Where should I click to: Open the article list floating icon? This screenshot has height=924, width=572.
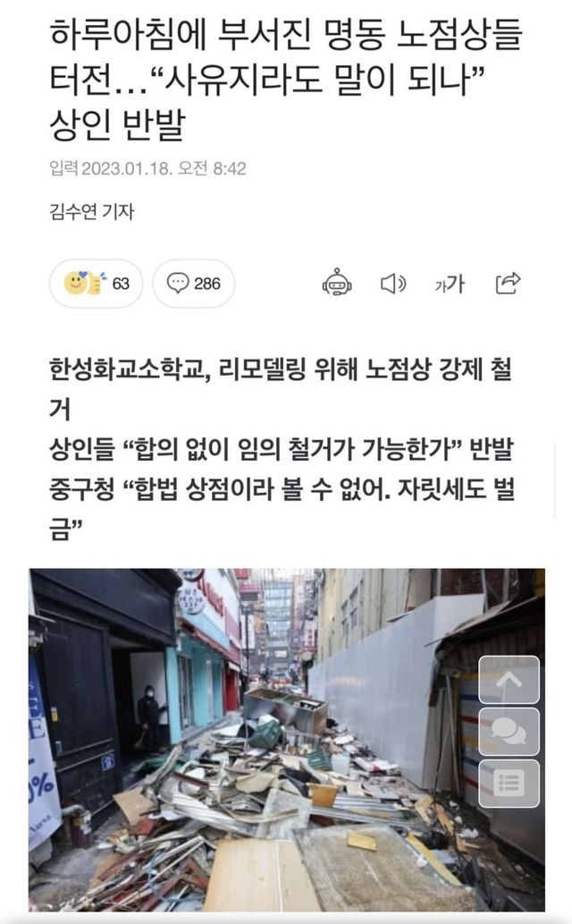tap(509, 784)
